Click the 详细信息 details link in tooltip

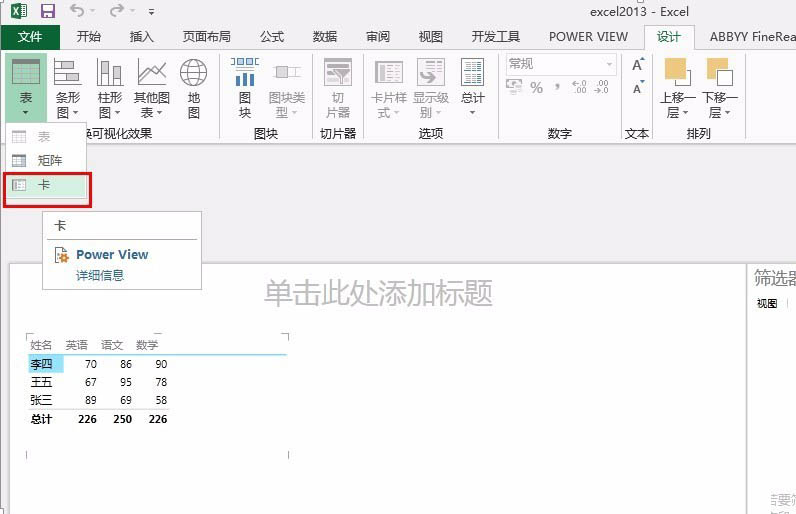(x=100, y=275)
